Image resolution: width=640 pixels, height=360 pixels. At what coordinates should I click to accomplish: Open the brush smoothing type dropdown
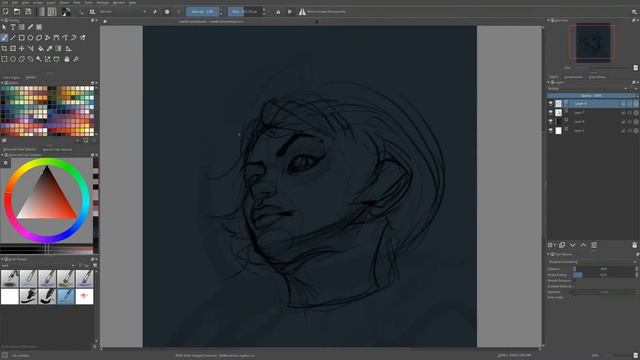click(x=592, y=262)
